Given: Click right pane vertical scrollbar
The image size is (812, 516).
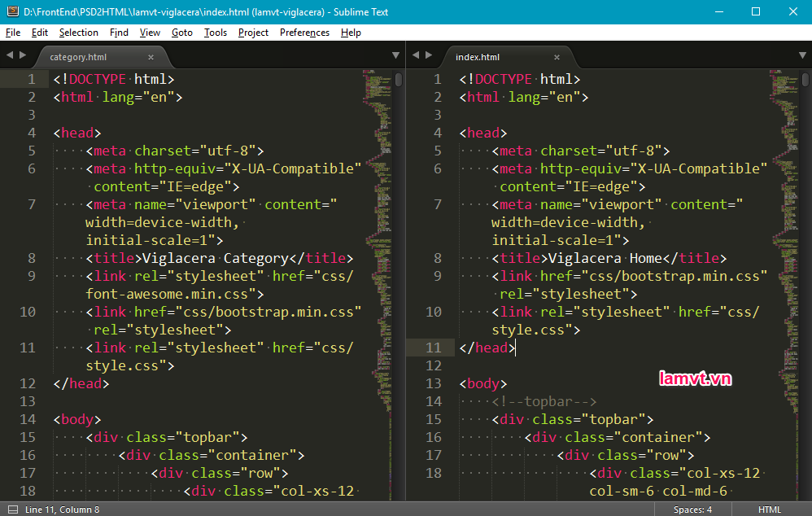Looking at the screenshot, I should 805,79.
